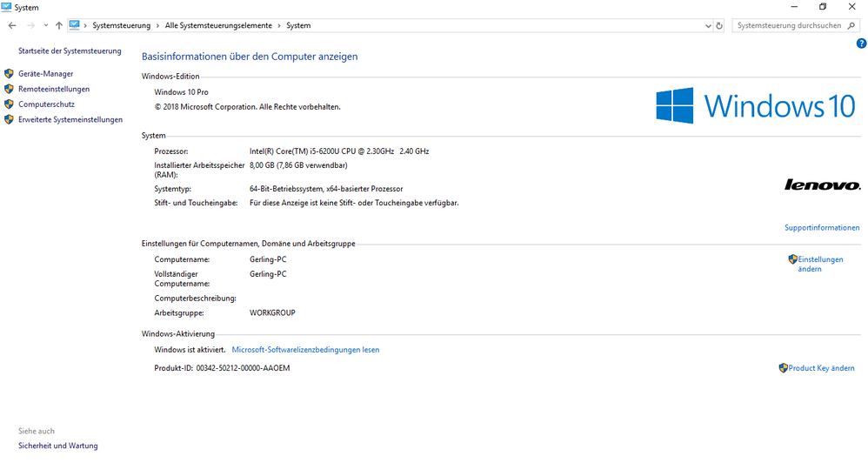Select Systemsteuerung in the breadcrumb path
This screenshot has height=463, width=868.
121,25
